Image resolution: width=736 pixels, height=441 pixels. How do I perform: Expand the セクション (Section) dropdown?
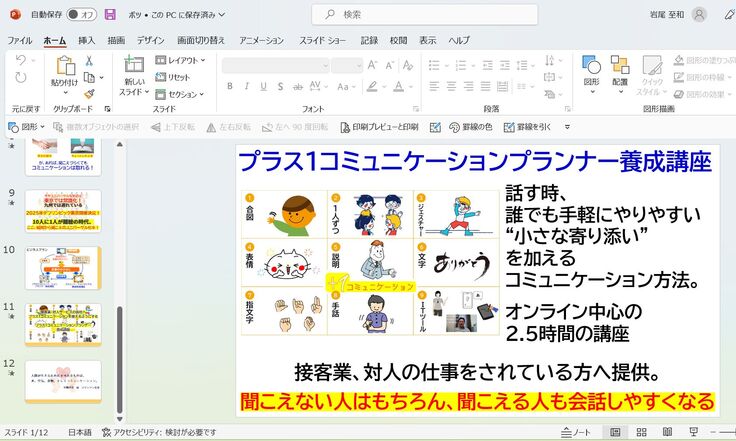pyautogui.click(x=180, y=94)
